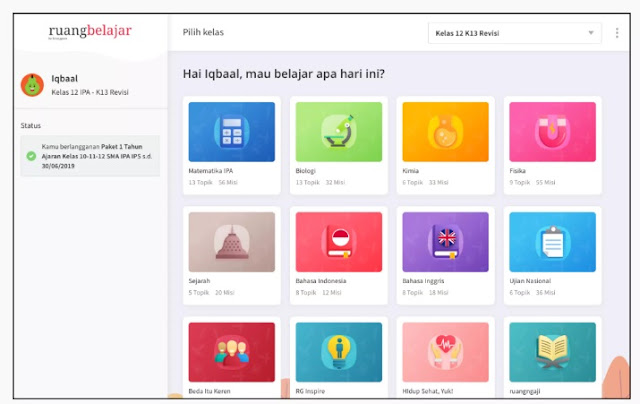Open the three-dot more options menu

617,33
